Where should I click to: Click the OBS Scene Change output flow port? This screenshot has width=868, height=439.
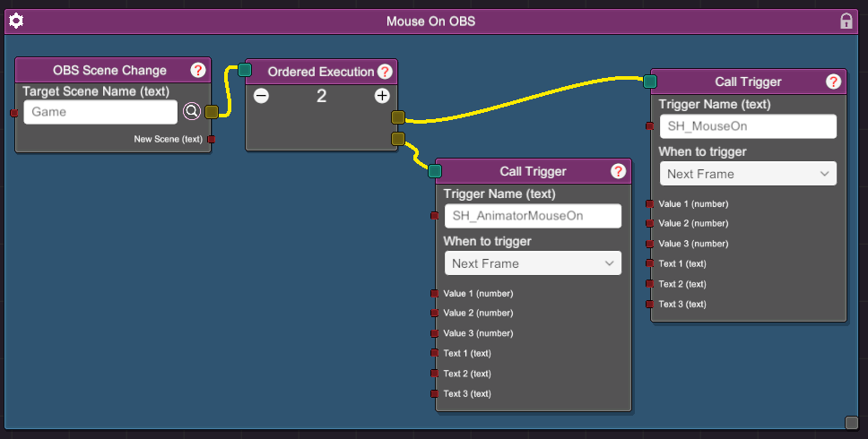(212, 112)
